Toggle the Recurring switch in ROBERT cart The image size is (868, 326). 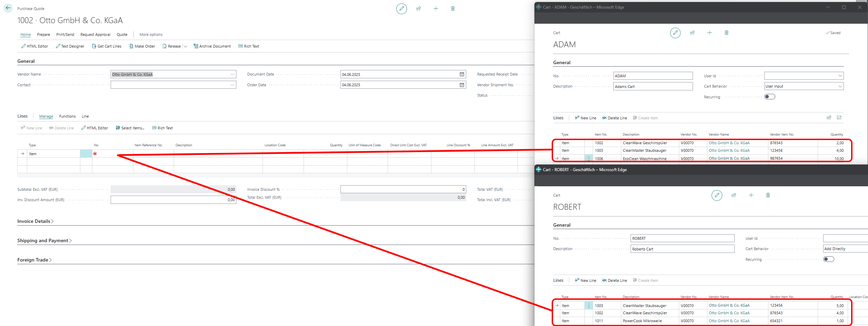coord(828,259)
